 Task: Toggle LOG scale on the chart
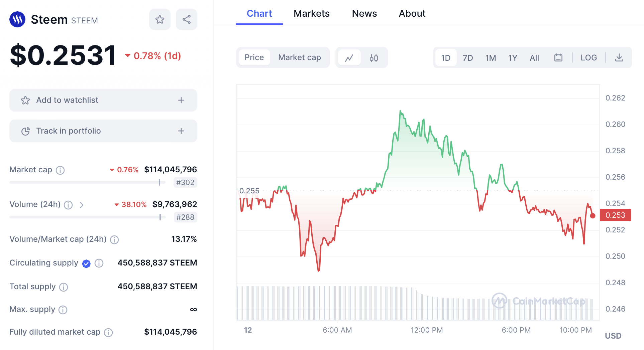pyautogui.click(x=588, y=58)
